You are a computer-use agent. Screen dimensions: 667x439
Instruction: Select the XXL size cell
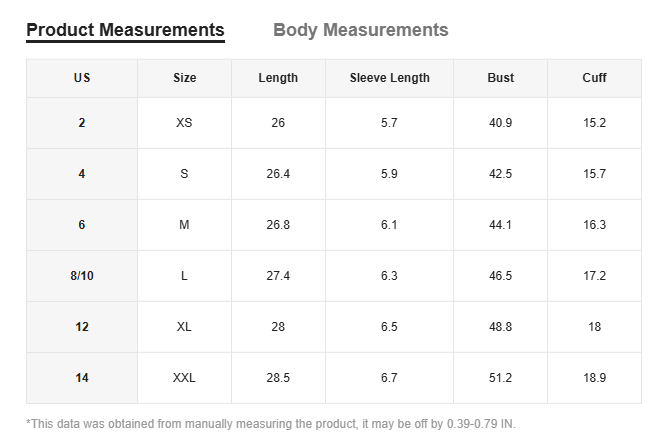click(184, 378)
